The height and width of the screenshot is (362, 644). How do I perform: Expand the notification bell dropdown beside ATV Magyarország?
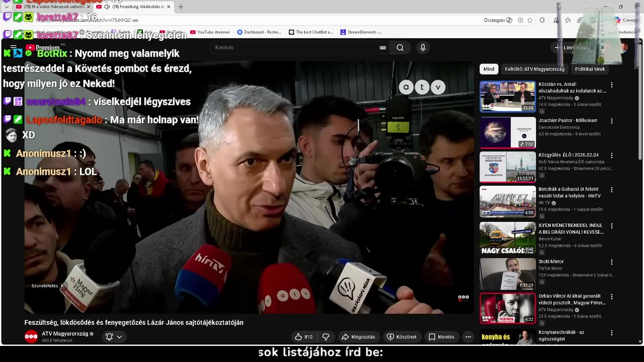click(x=114, y=337)
